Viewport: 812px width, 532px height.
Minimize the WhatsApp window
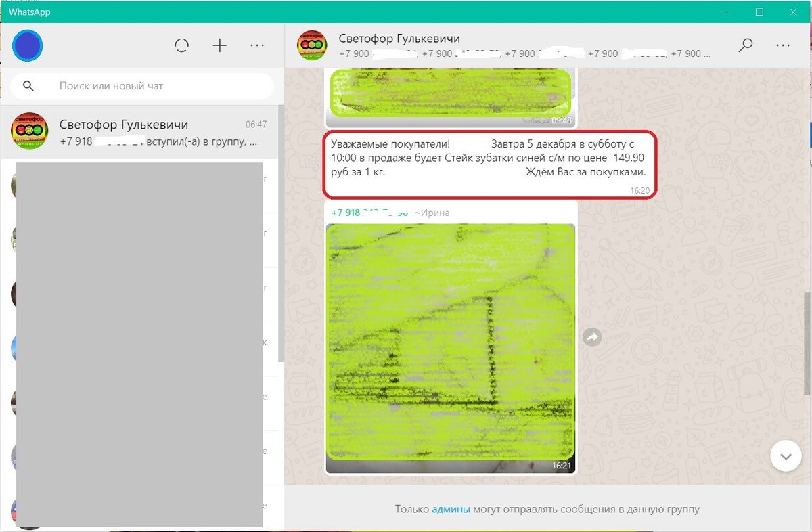(x=725, y=12)
